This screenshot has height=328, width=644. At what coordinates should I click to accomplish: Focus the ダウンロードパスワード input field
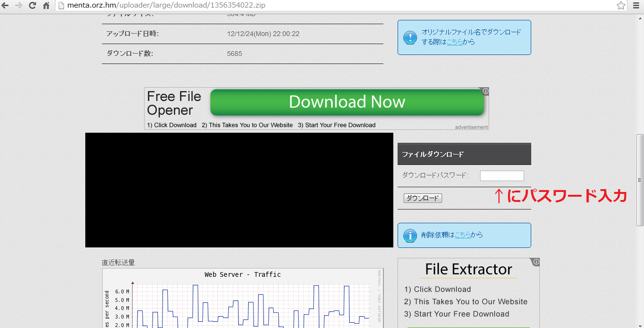[x=502, y=176]
